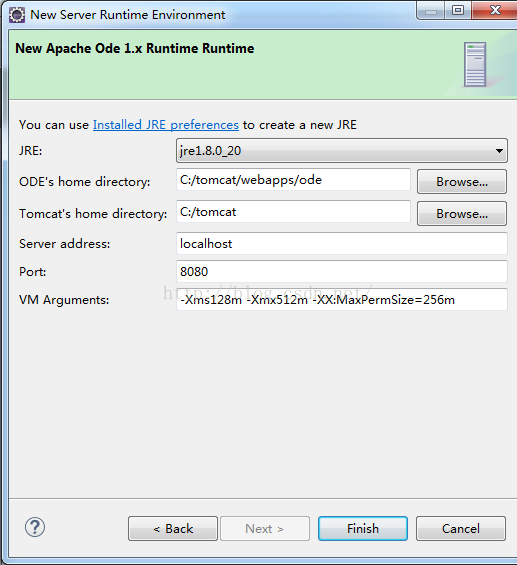Click the 'Server address:' label

(64, 244)
